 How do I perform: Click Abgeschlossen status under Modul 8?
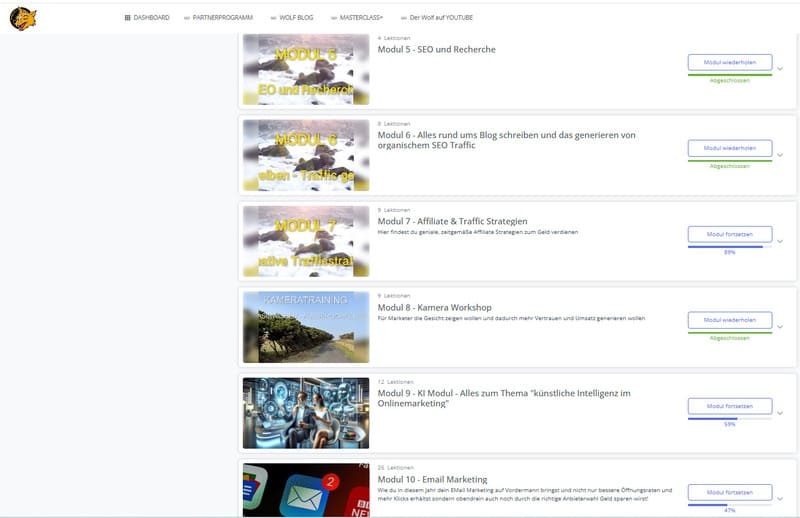(730, 338)
